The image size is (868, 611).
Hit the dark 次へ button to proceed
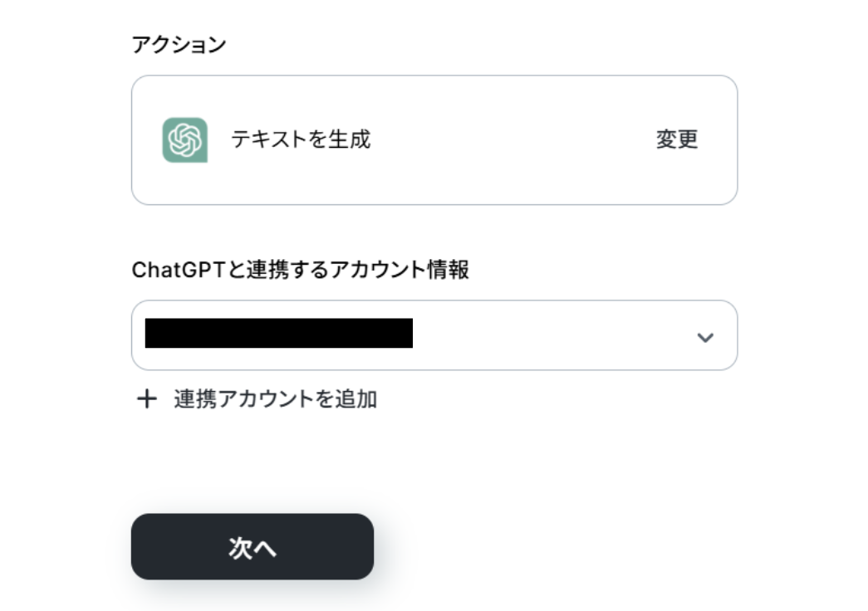pyautogui.click(x=253, y=546)
